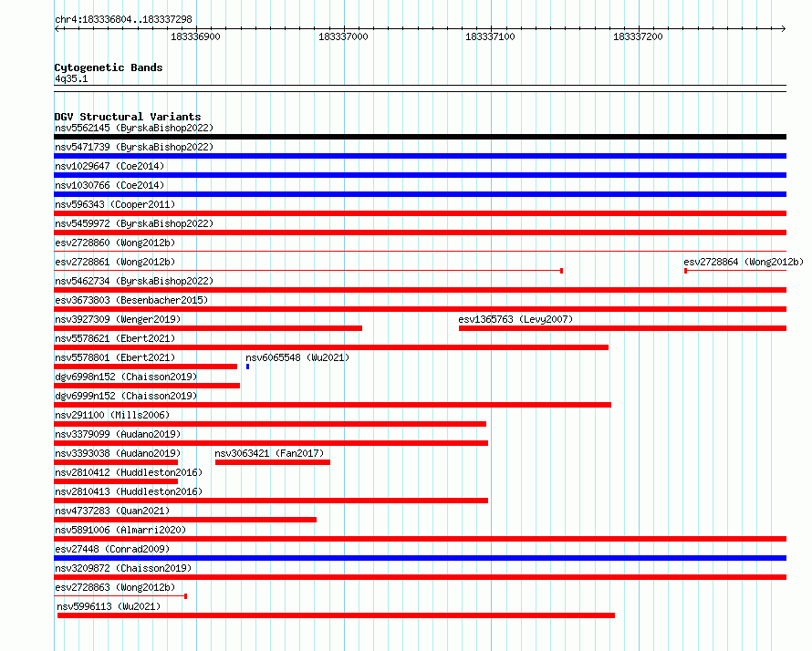The width and height of the screenshot is (812, 651).
Task: Click the red nsv3927309 variant bar
Action: 208,328
